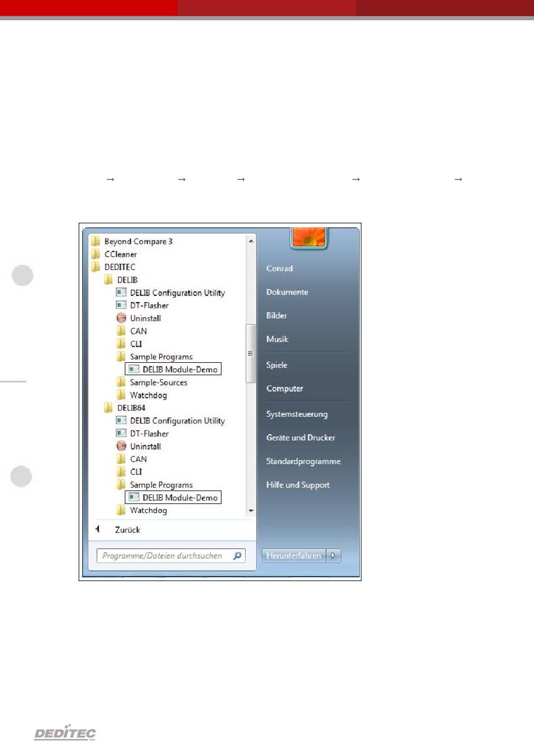Image resolution: width=534 pixels, height=756 pixels.
Task: Launch DT-Flasher under DELIB
Action: point(142,305)
